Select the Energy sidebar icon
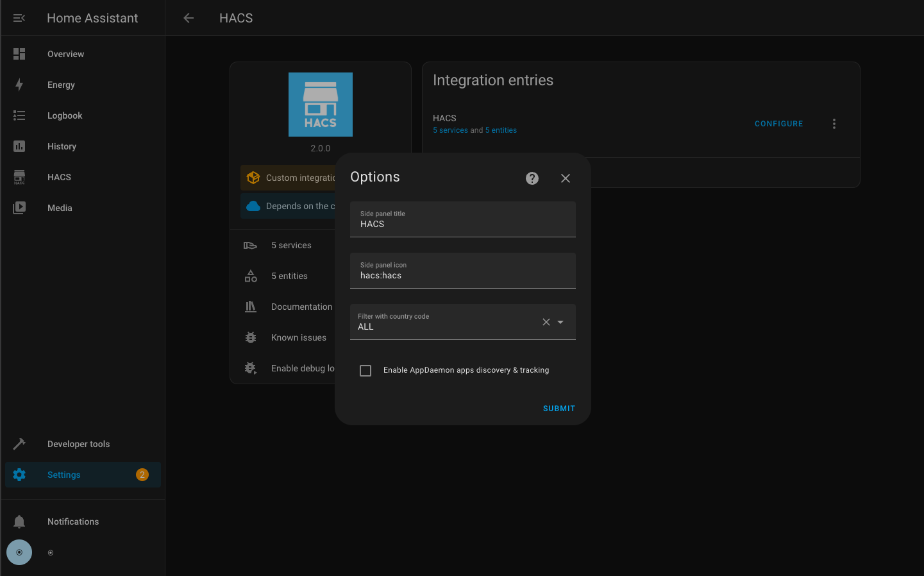 tap(19, 85)
